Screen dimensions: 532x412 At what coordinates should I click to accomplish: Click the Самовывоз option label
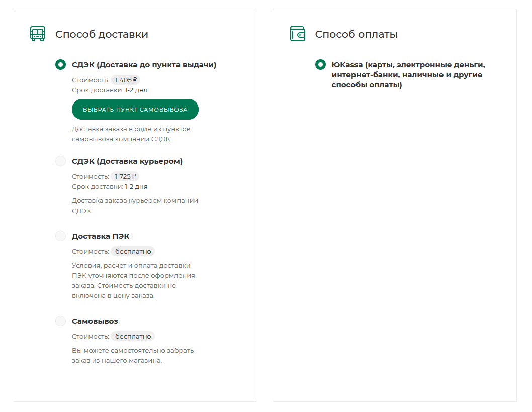point(95,321)
